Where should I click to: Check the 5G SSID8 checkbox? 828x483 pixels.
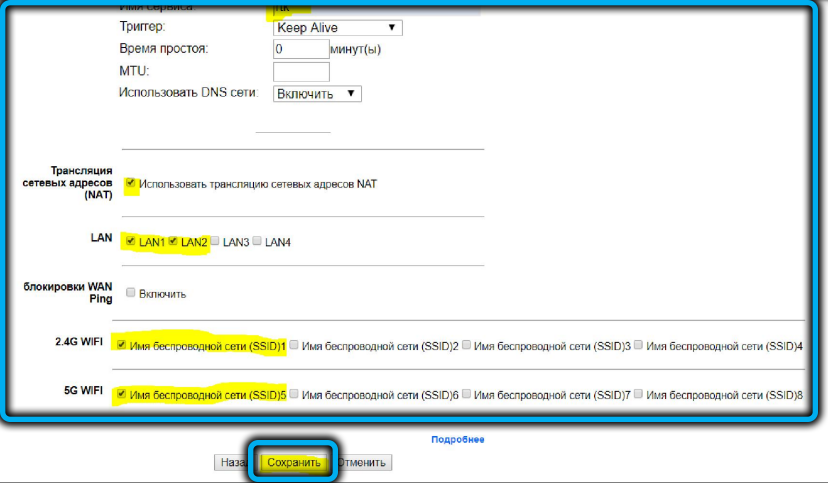click(x=638, y=395)
